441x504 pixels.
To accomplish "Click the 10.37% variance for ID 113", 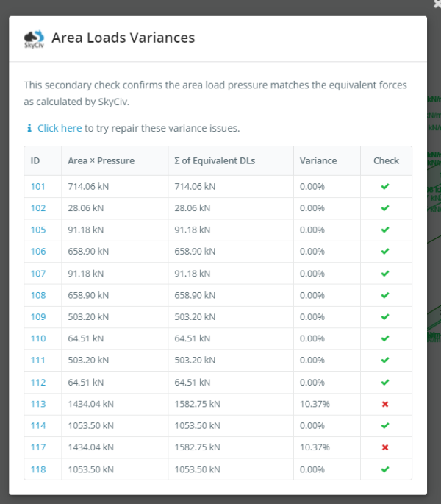I will point(315,404).
